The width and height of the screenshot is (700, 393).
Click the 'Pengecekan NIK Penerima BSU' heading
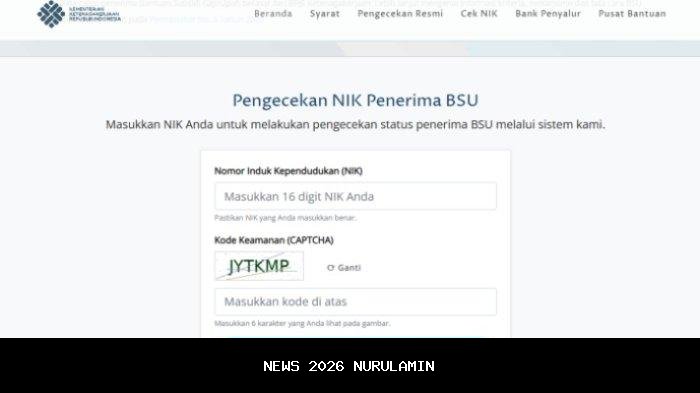click(x=355, y=100)
